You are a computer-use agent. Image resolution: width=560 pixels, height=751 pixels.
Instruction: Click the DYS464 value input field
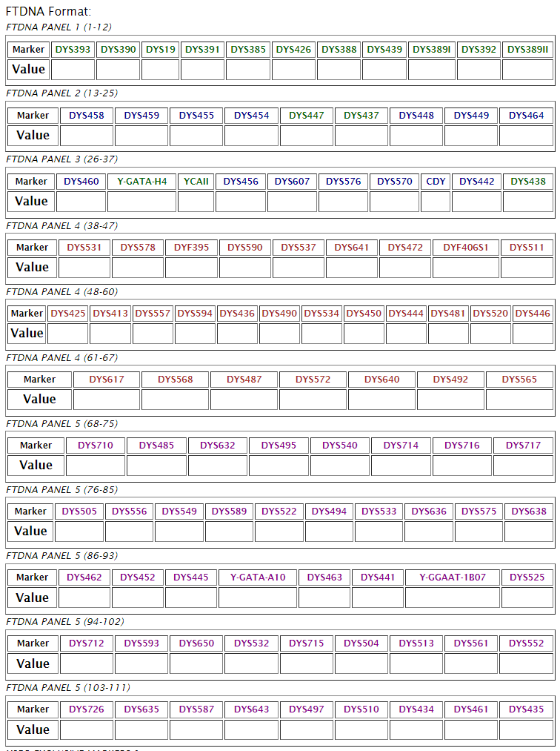(527, 136)
